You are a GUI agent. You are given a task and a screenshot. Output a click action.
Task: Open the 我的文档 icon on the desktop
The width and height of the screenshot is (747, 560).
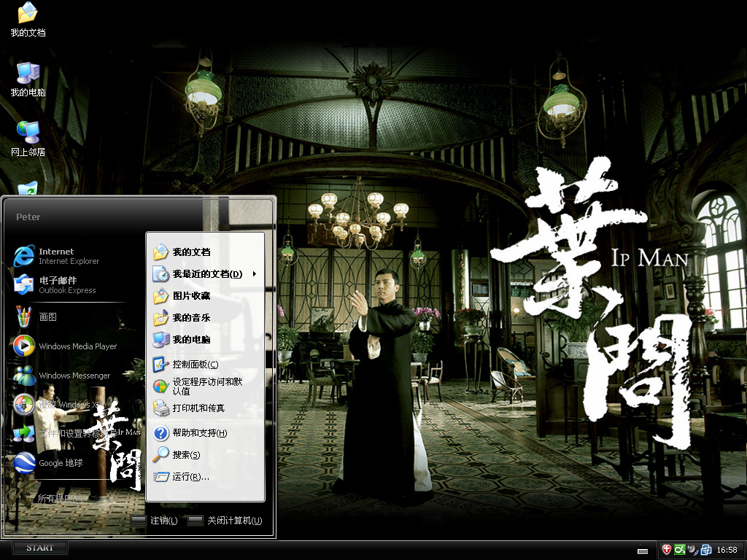[x=28, y=20]
